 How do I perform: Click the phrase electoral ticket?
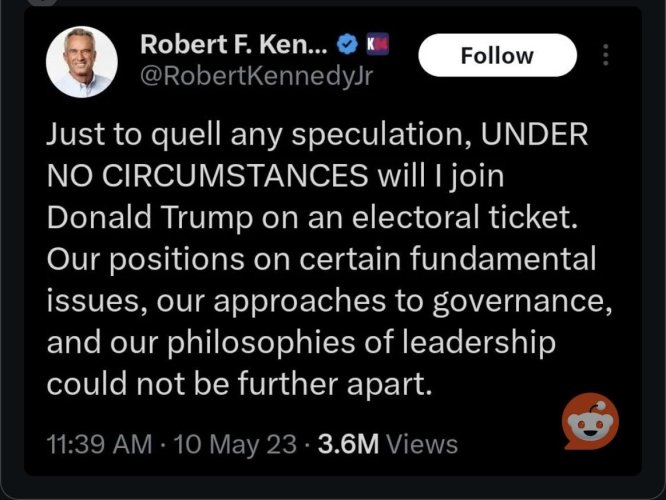pyautogui.click(x=465, y=217)
